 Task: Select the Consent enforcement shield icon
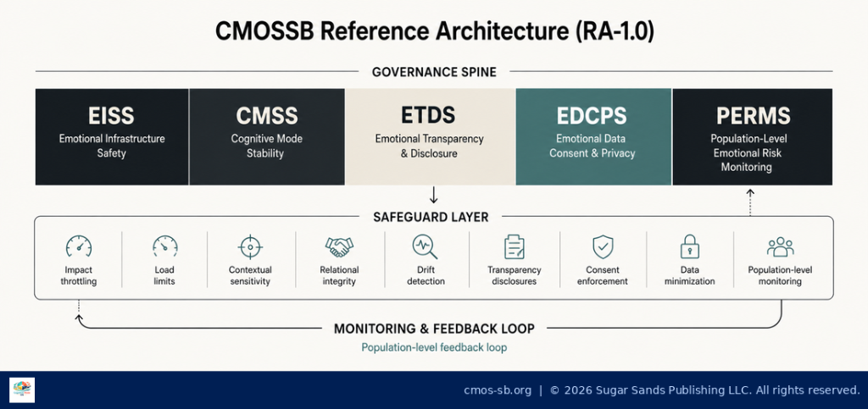click(x=603, y=246)
